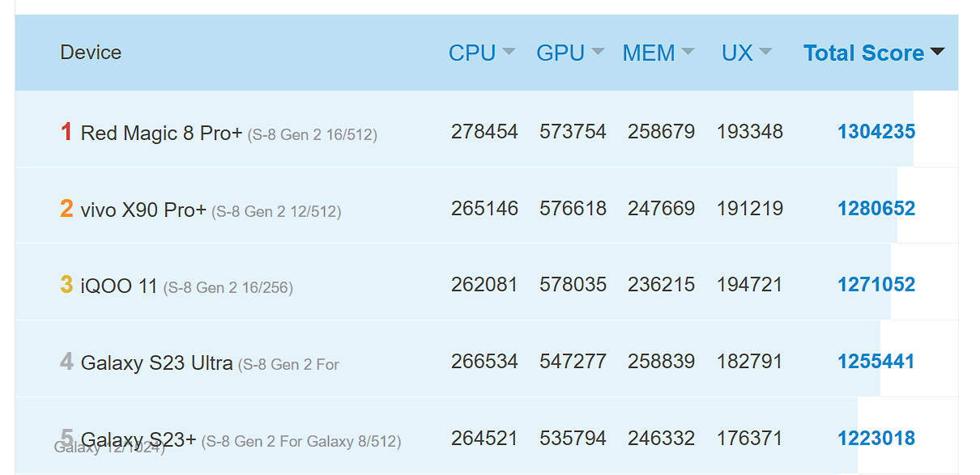Open the Galaxy S23 Ultra entry
The image size is (980, 475).
157,363
